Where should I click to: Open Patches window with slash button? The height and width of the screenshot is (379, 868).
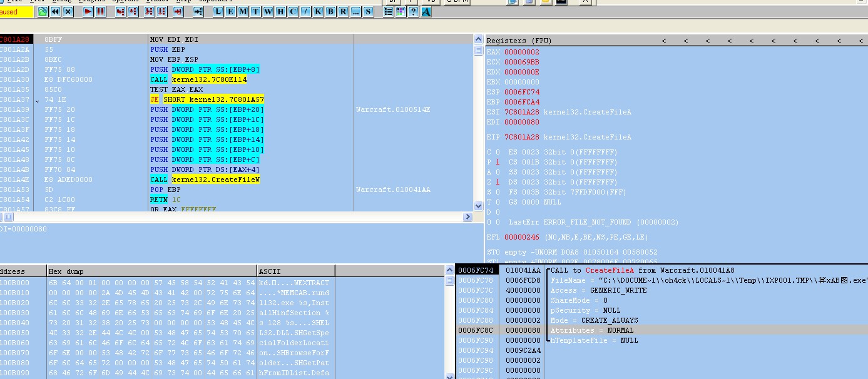pyautogui.click(x=305, y=12)
